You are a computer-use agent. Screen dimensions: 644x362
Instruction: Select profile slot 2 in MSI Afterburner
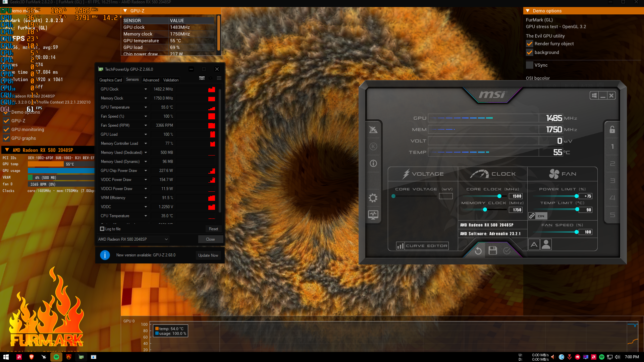612,164
